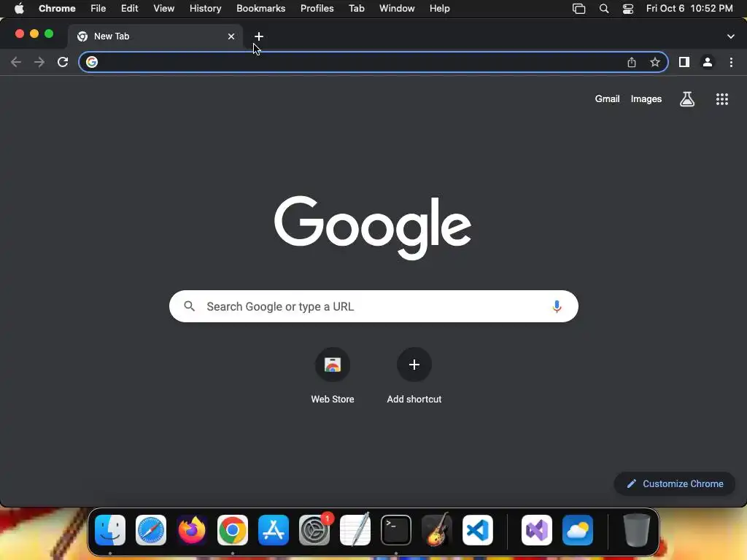Open System Settings from the dock
Screen dimensions: 747x560
tap(314, 530)
